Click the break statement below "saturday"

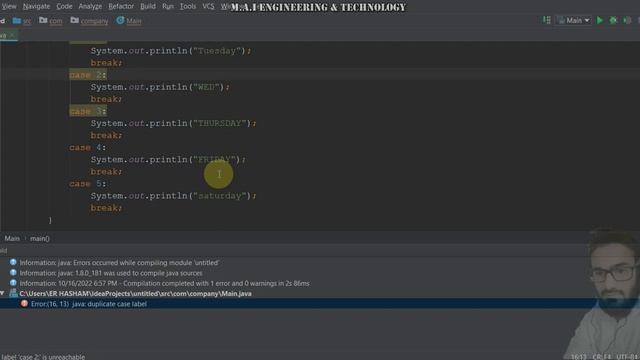point(107,208)
